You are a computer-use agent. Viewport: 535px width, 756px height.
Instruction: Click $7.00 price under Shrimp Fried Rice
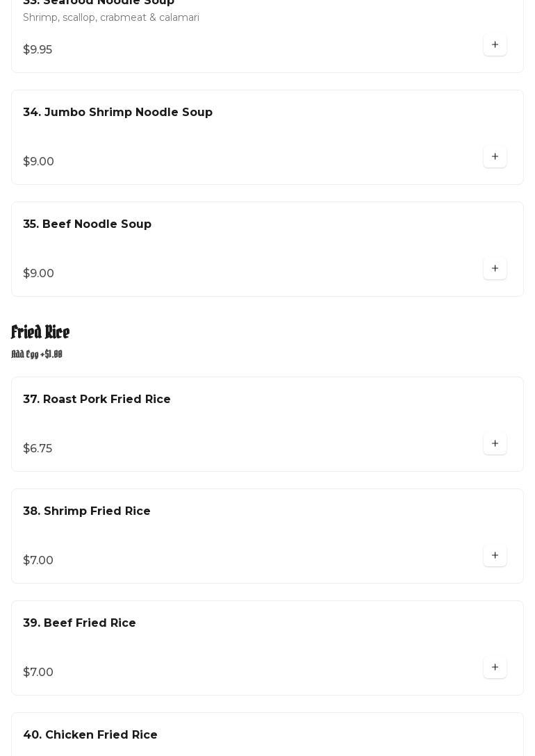[38, 561]
